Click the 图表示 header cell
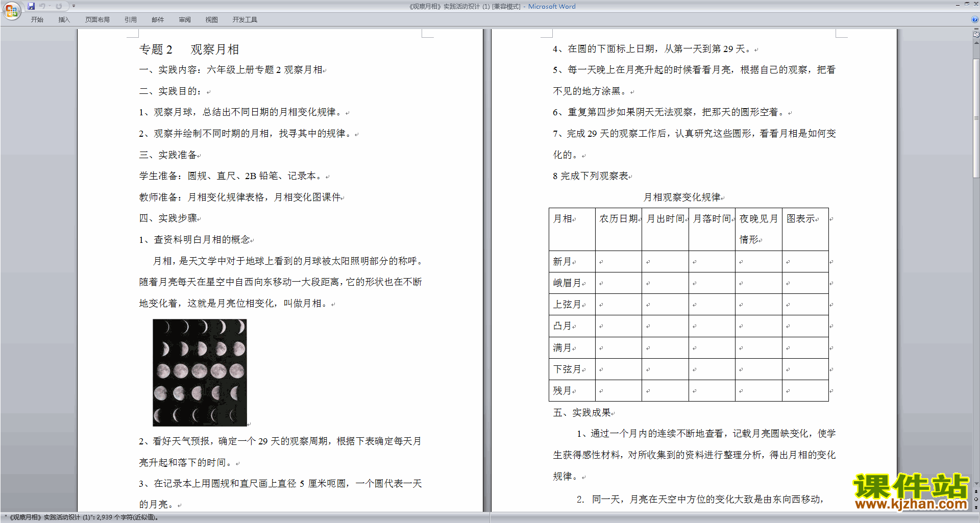 [x=805, y=229]
